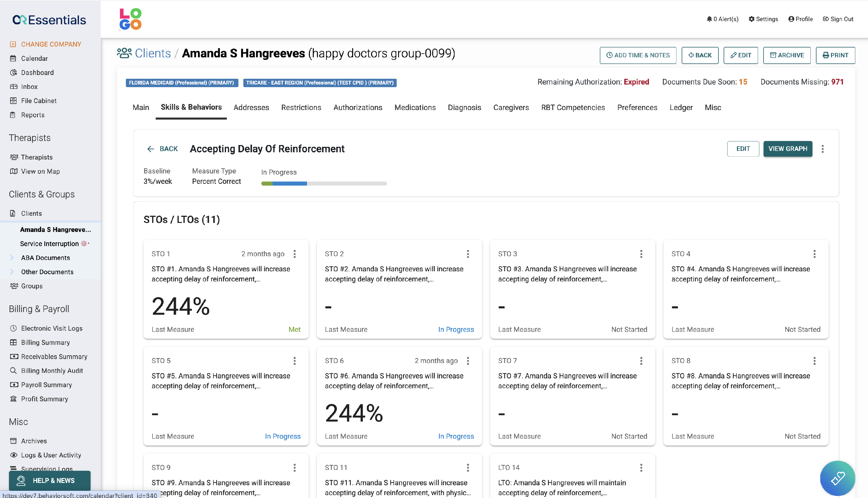This screenshot has height=498, width=868.
Task: Click the Add Time & Notes button
Action: point(638,55)
